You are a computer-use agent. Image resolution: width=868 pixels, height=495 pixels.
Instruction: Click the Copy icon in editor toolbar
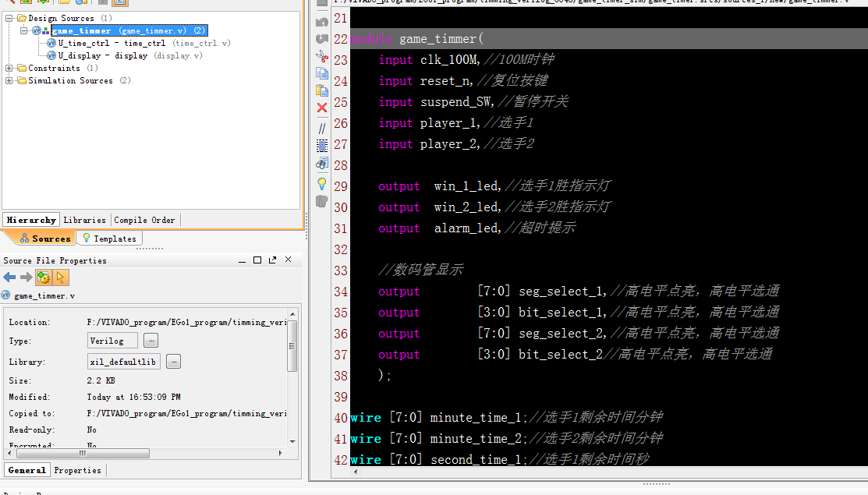pyautogui.click(x=321, y=73)
